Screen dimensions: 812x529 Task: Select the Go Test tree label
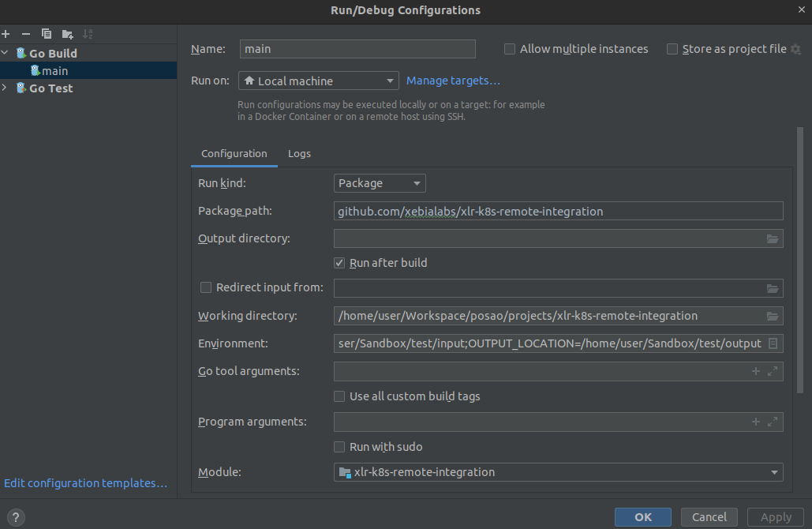click(51, 88)
